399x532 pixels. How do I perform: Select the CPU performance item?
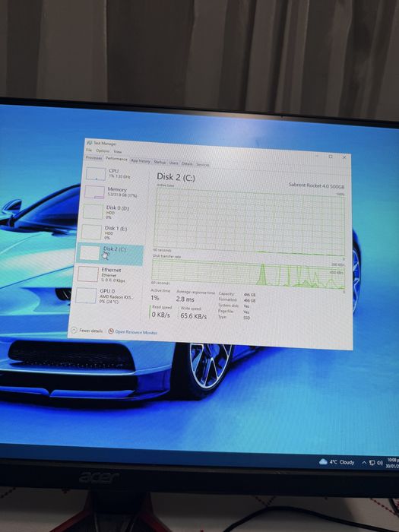coord(116,173)
